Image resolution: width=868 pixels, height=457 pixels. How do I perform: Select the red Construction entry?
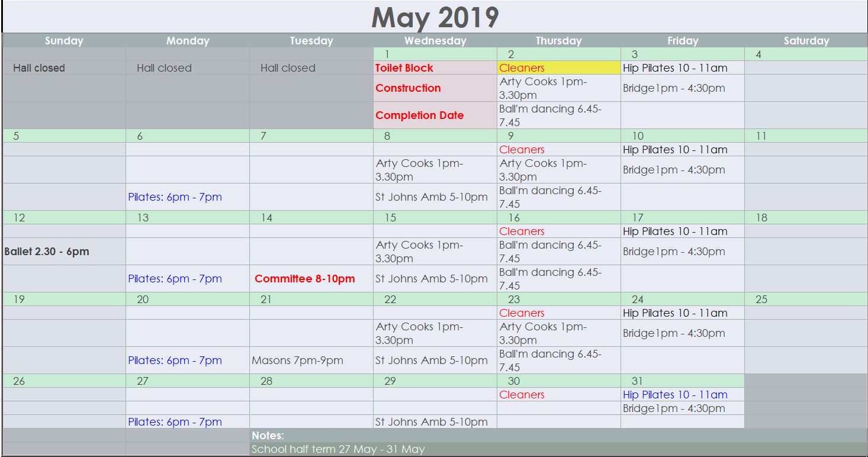(x=408, y=88)
